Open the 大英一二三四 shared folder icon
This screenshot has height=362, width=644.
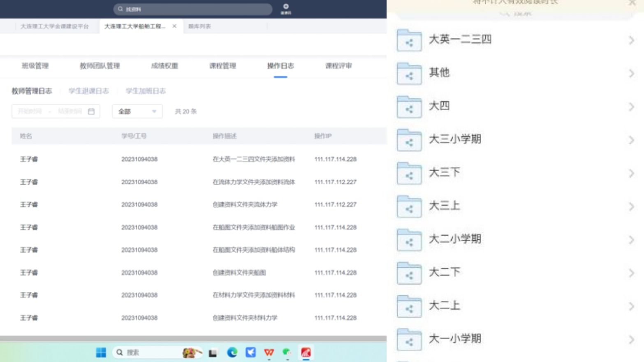[409, 41]
